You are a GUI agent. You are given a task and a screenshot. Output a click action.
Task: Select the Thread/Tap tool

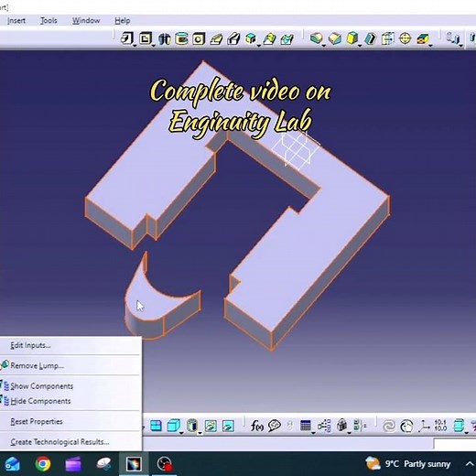coord(406,38)
